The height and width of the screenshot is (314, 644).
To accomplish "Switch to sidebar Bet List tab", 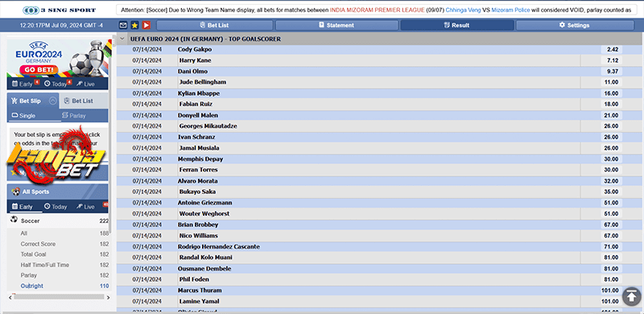I will coord(84,101).
